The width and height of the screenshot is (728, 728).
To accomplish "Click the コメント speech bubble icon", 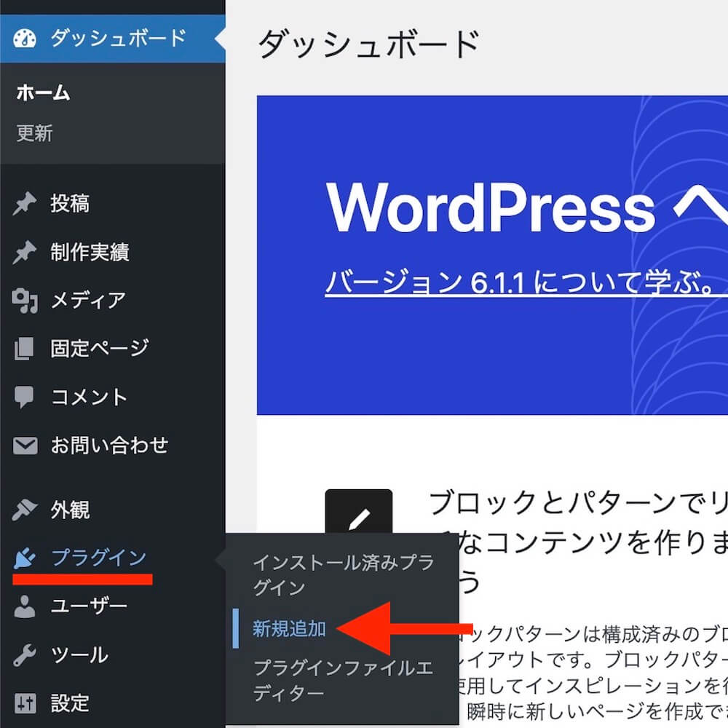I will (x=24, y=397).
